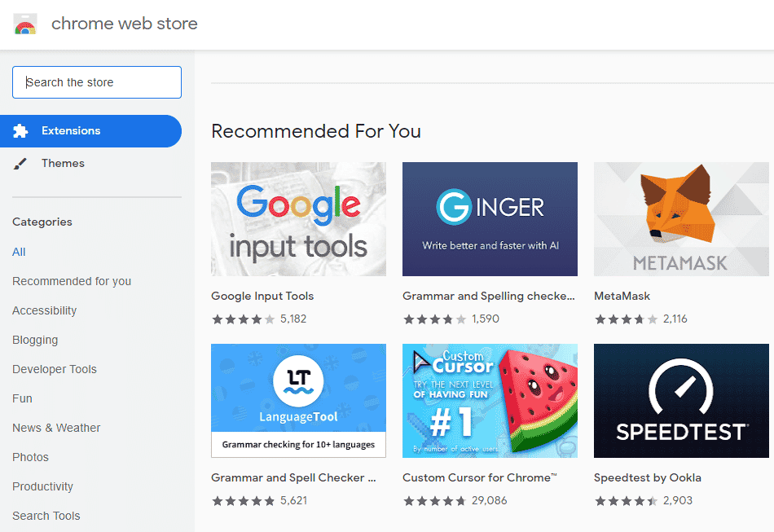Go to Developer Tools category
774x532 pixels.
click(55, 369)
